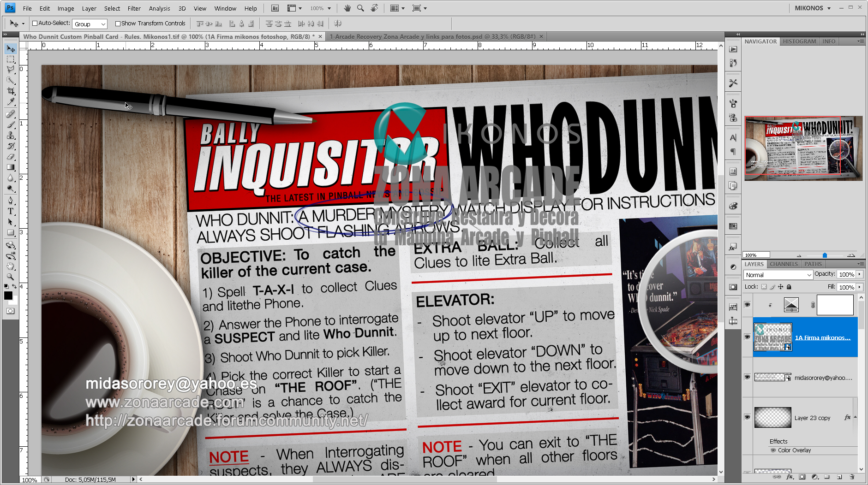The image size is (868, 485).
Task: Select the Horizontal Type tool
Action: (10, 212)
